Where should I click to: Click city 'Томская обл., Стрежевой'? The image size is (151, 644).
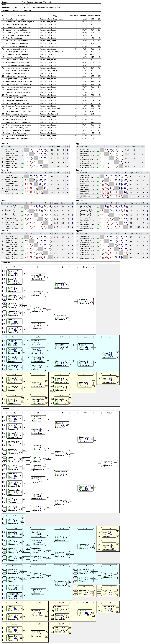(50, 109)
